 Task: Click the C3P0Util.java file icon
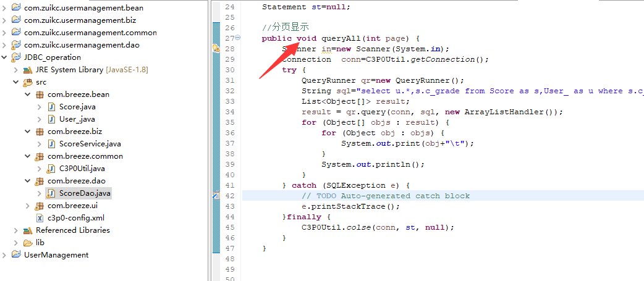coord(51,168)
